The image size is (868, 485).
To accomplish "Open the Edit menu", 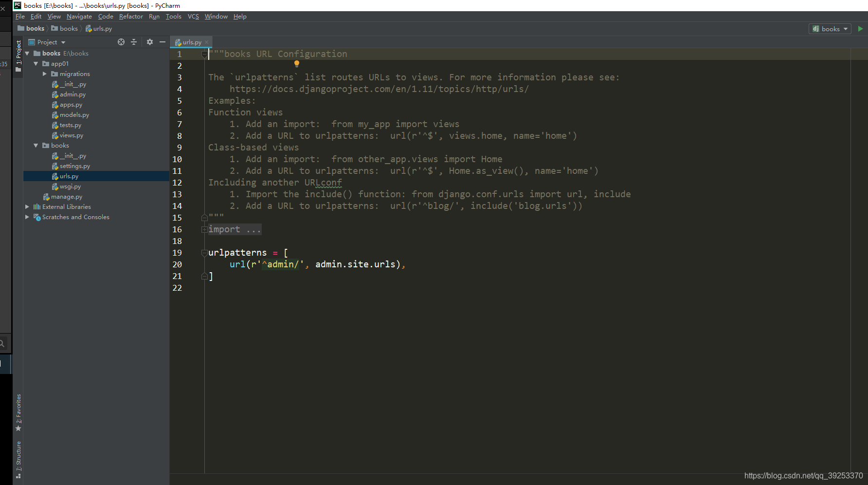I will point(36,17).
